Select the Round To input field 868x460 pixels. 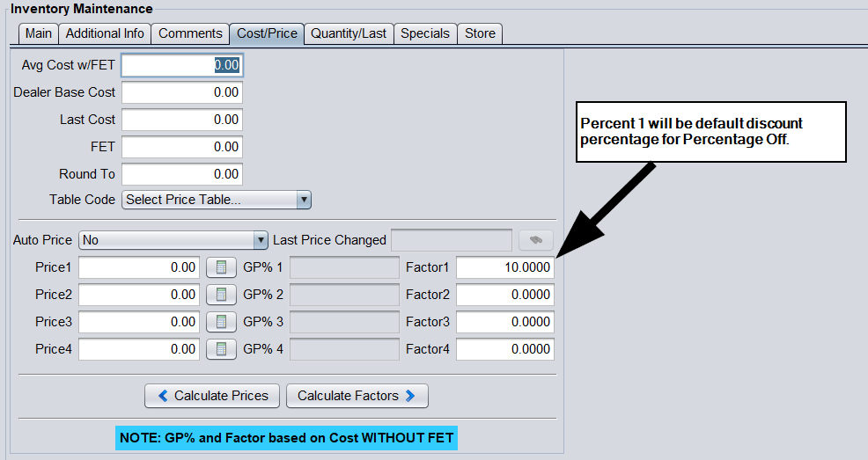[181, 174]
